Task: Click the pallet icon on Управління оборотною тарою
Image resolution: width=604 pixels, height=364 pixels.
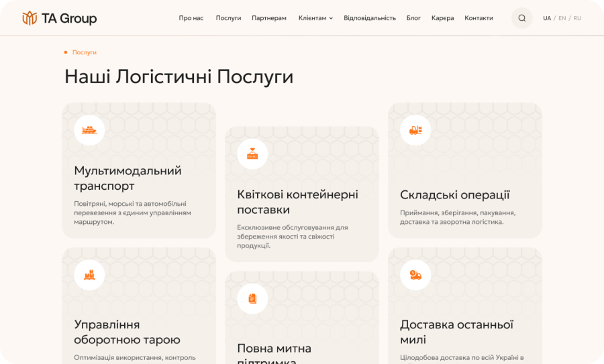Action: (89, 275)
